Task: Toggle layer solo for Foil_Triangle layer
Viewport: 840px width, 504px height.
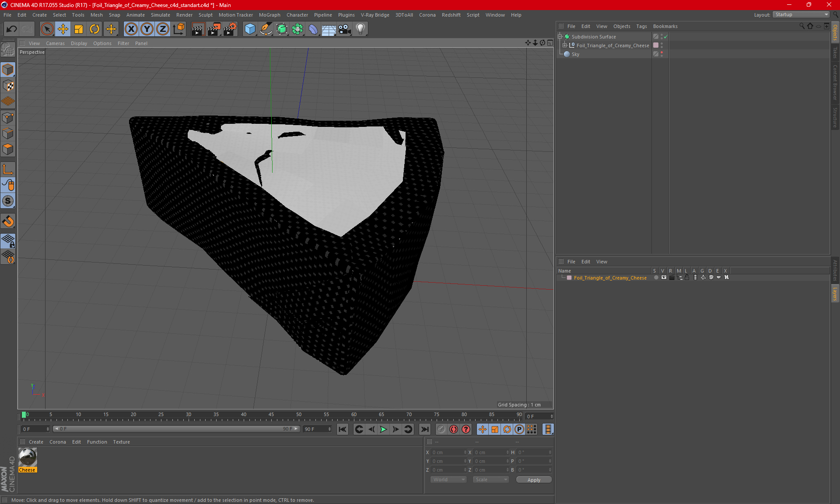Action: pyautogui.click(x=656, y=277)
